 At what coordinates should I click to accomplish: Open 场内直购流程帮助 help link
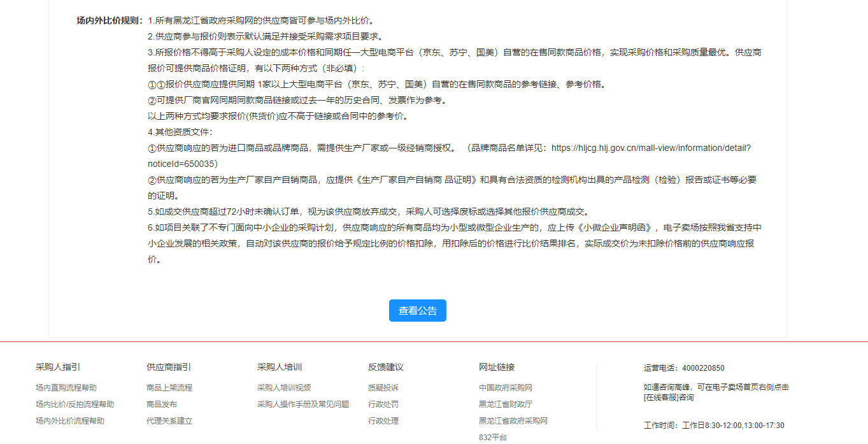(x=66, y=387)
